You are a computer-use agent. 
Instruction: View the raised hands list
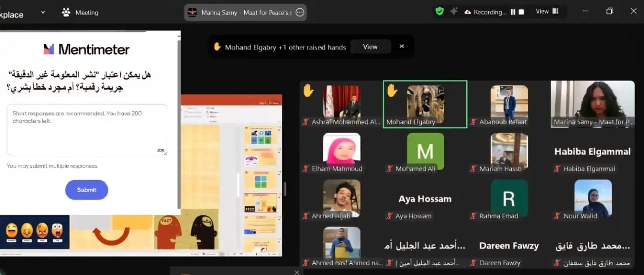click(x=370, y=47)
